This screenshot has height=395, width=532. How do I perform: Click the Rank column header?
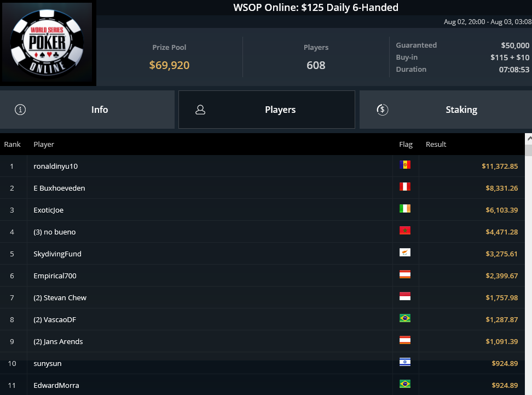(x=12, y=144)
